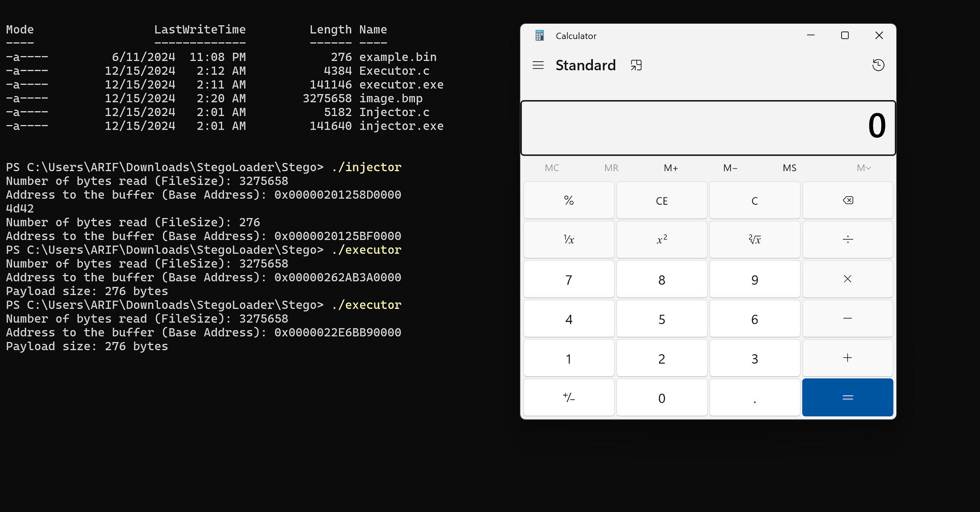Open the Calculator navigation hamburger menu

coord(538,65)
